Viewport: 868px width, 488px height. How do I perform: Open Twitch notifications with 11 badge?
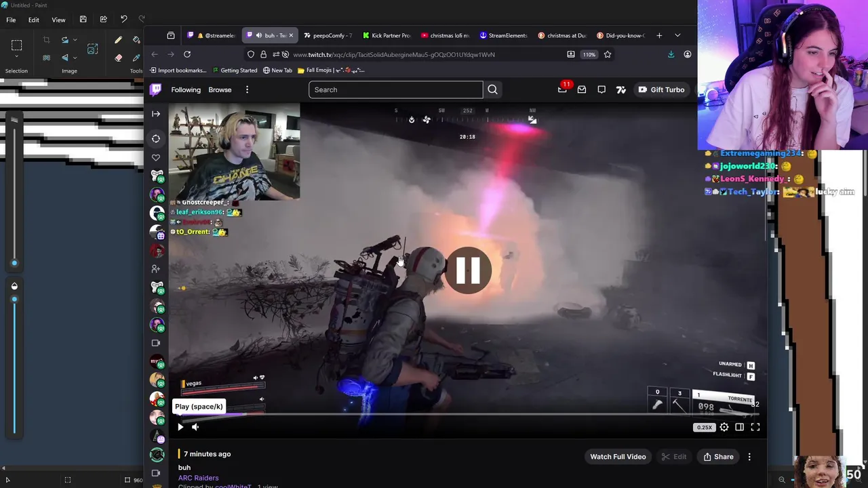coord(563,89)
